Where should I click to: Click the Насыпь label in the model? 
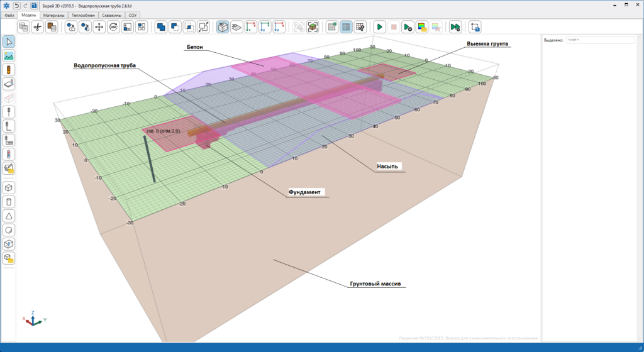pyautogui.click(x=387, y=167)
